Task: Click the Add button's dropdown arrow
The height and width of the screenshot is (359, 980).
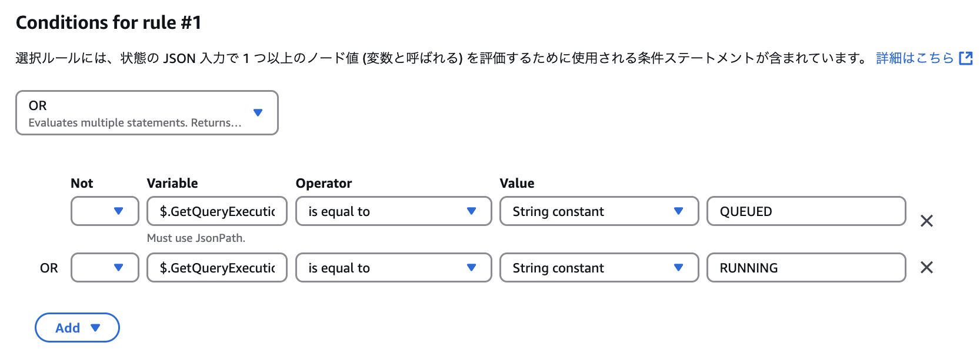Action: pyautogui.click(x=95, y=328)
